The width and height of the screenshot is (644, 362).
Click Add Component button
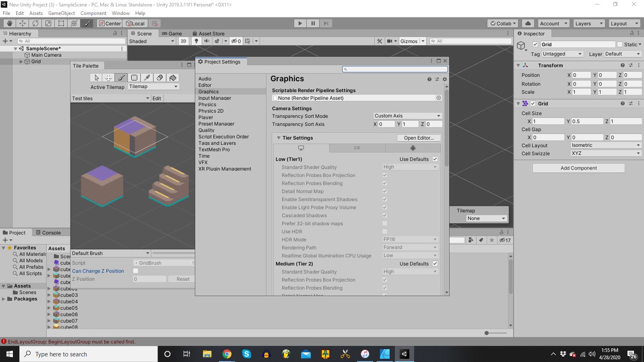click(x=579, y=168)
